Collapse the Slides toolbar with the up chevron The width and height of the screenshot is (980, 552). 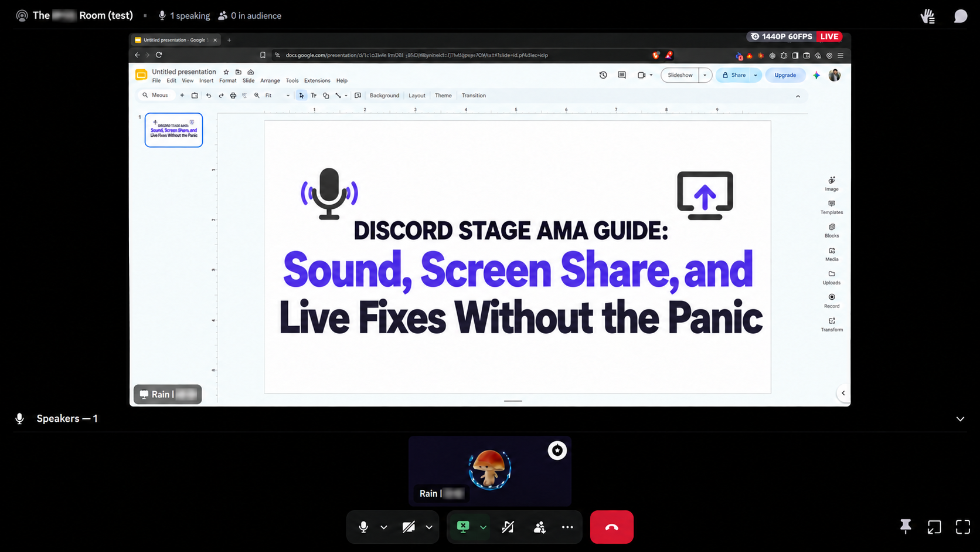coord(798,96)
